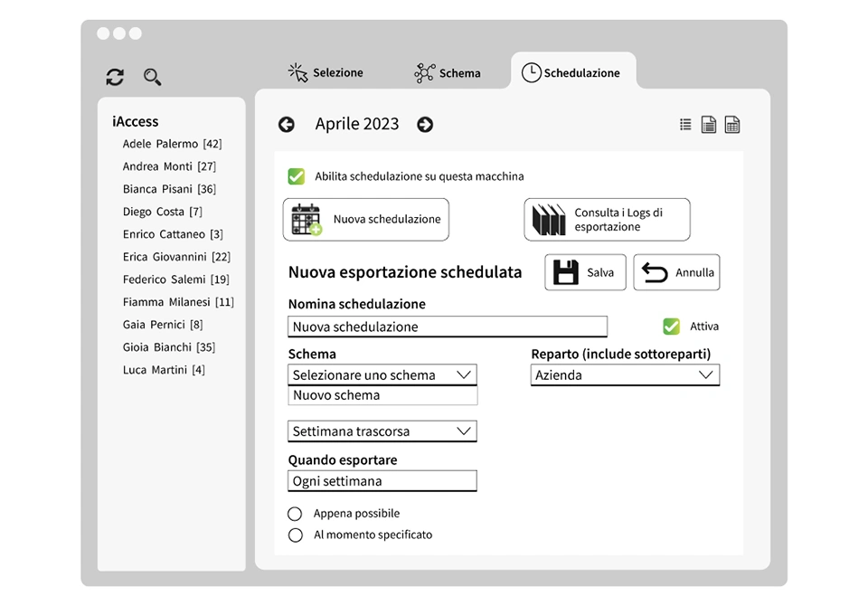The image size is (868, 606).
Task: Click the clock icon on Schedulazione tab
Action: pyautogui.click(x=532, y=72)
